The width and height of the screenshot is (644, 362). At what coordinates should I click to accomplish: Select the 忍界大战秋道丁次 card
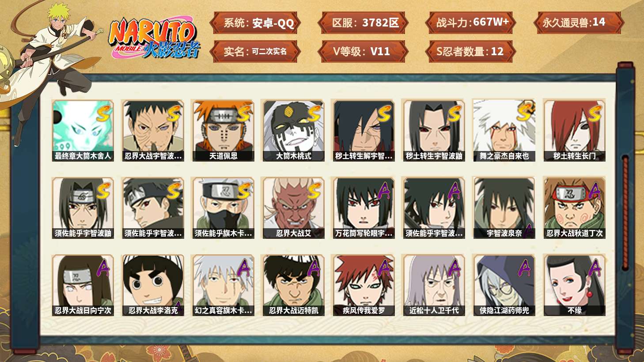coord(574,208)
